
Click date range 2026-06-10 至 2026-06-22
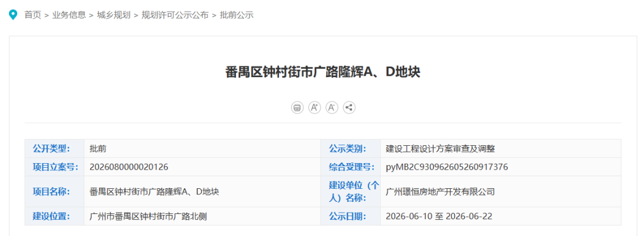pos(439,216)
